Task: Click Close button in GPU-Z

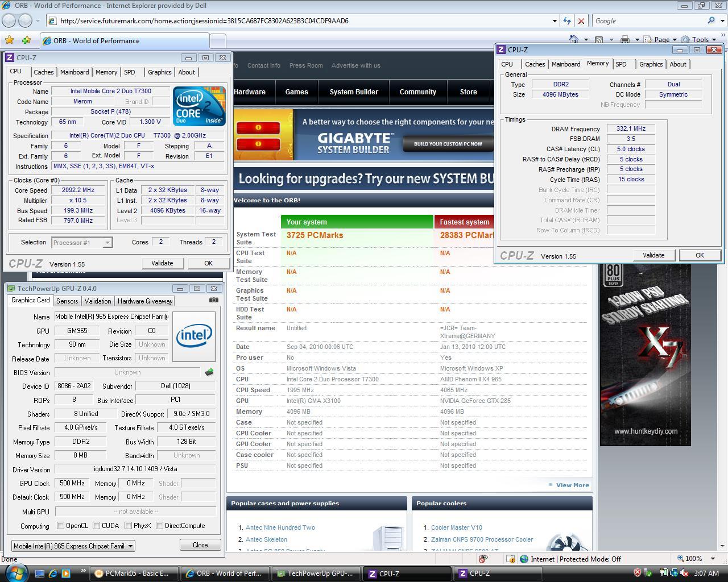Action: [x=200, y=544]
